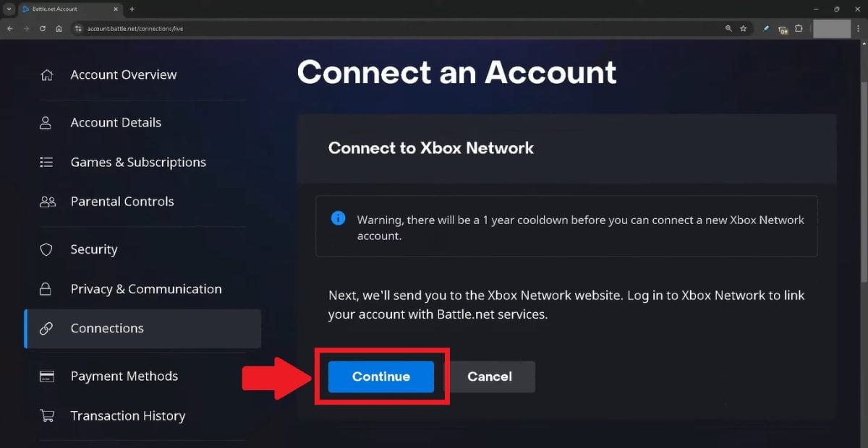868x448 pixels.
Task: Open the Chrome three-dot menu
Action: click(858, 29)
